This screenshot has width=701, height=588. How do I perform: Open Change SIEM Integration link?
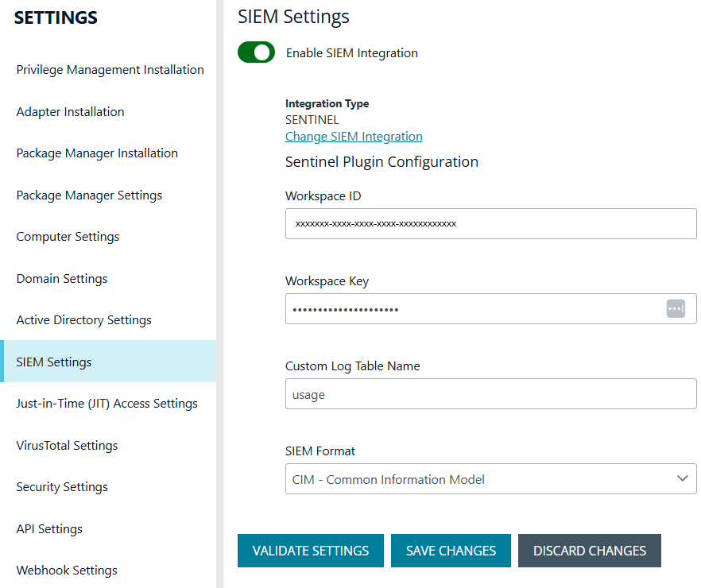(x=353, y=136)
